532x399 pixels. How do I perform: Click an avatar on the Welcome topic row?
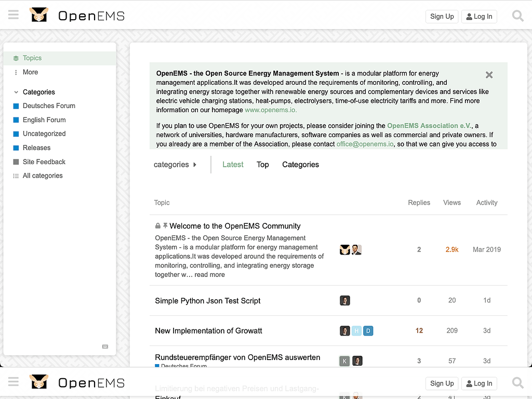pyautogui.click(x=344, y=249)
